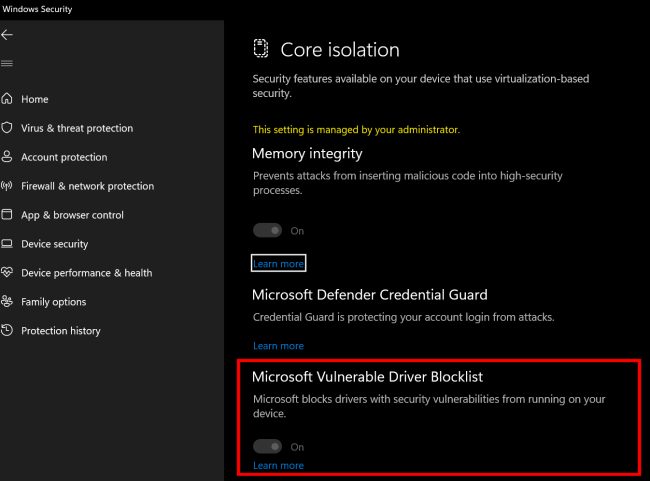
Task: Go back using the back arrow
Action: click(7, 35)
